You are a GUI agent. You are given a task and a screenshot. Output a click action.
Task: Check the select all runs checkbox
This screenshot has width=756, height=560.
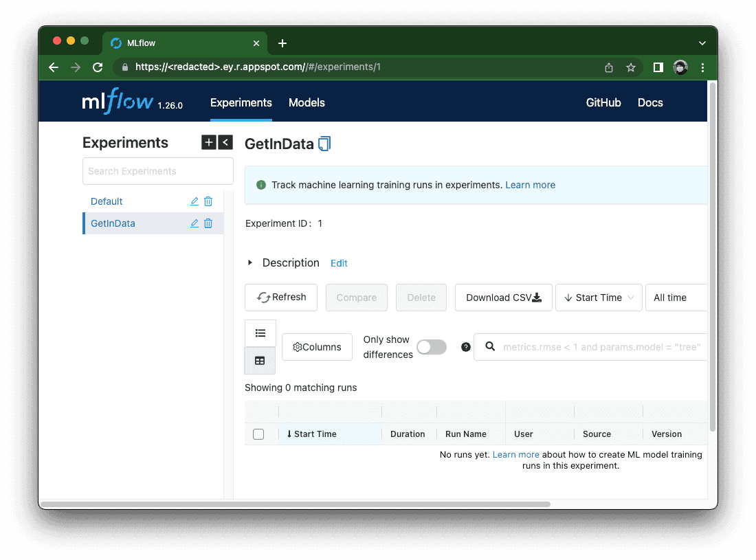[258, 434]
